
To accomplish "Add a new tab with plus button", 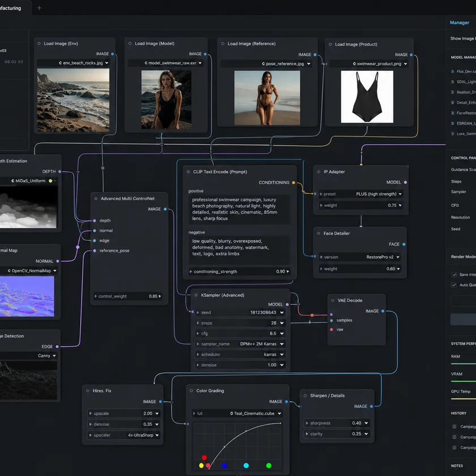I will click(x=39, y=8).
